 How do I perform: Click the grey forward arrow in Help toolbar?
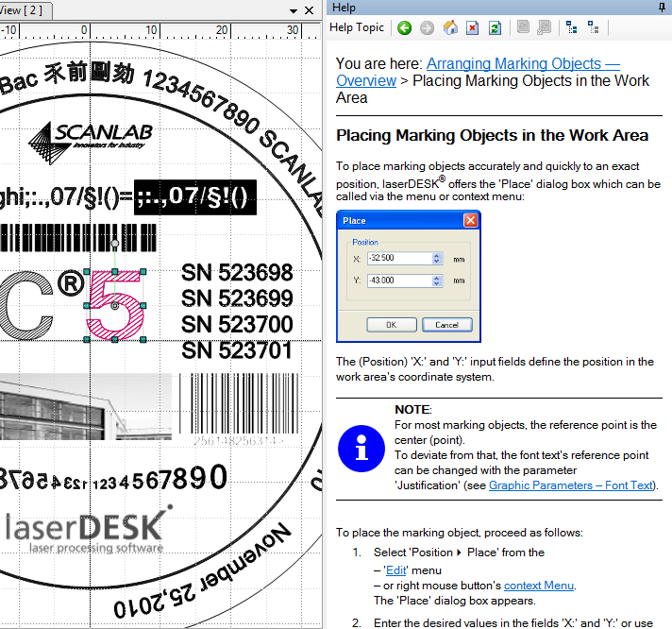tap(427, 28)
